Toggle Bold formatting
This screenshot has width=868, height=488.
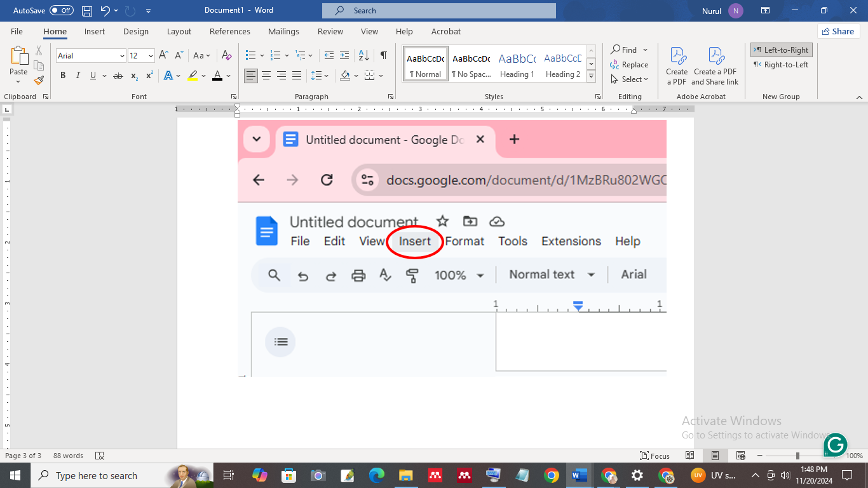click(63, 76)
